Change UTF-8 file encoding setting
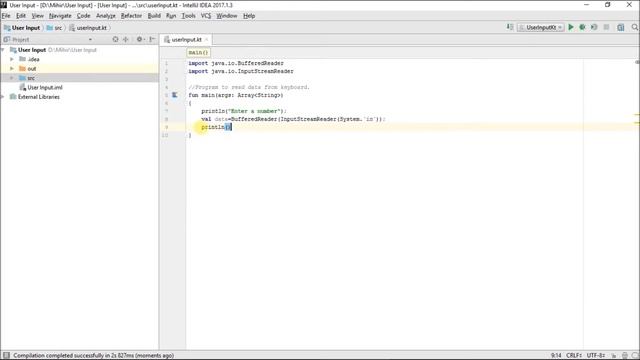 (x=596, y=356)
